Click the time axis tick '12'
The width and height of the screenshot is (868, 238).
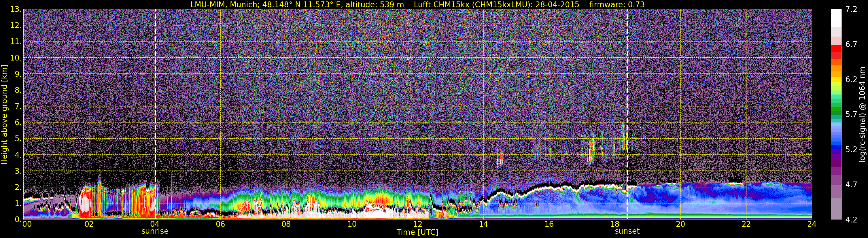point(417,224)
